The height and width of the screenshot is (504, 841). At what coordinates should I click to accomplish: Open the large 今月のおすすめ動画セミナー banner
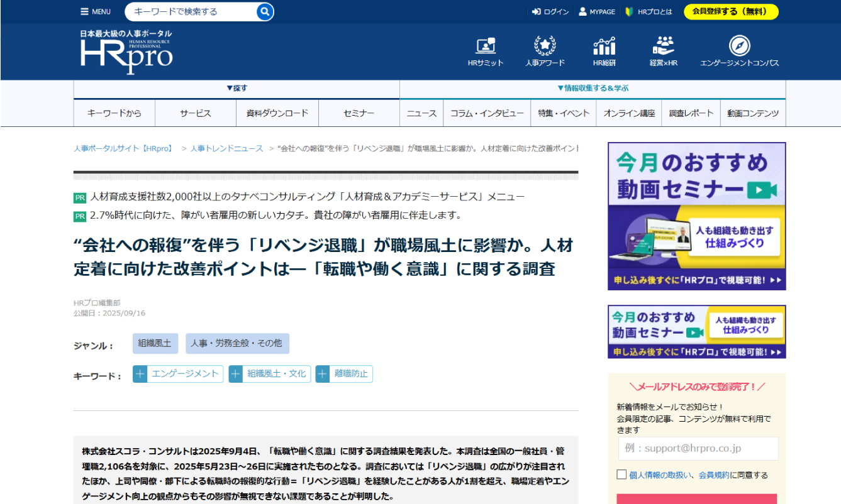point(696,216)
